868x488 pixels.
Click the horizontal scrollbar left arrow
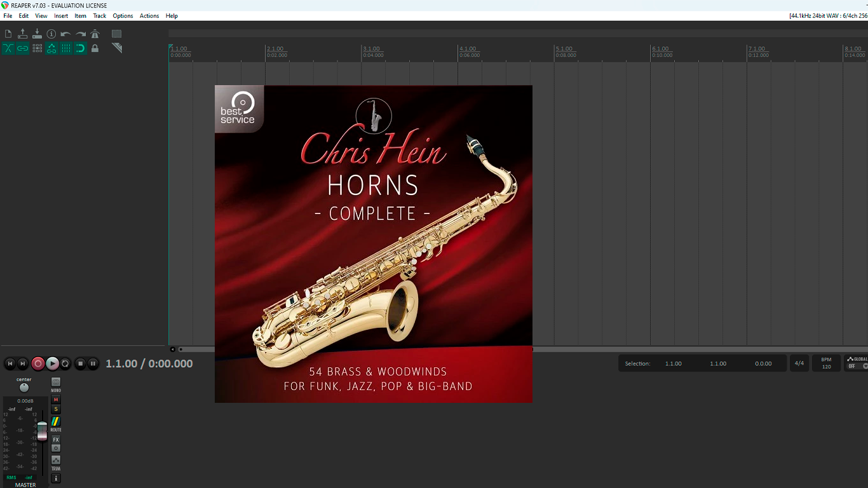pos(172,349)
